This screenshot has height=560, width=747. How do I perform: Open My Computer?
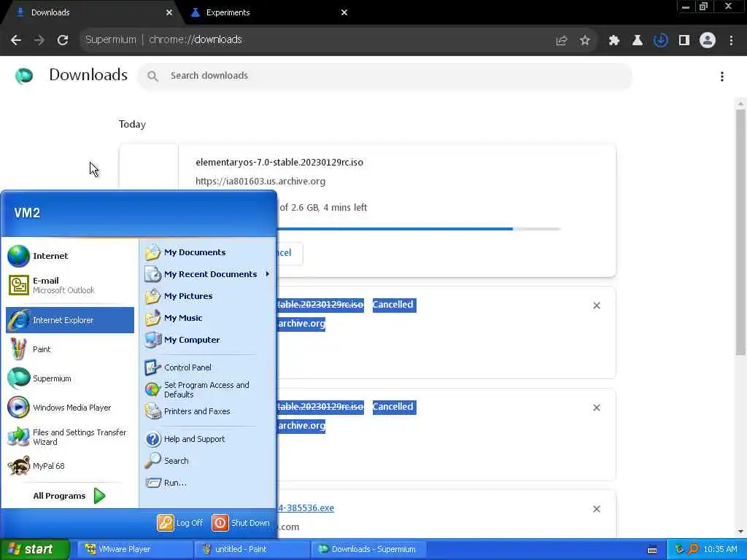(x=207, y=340)
